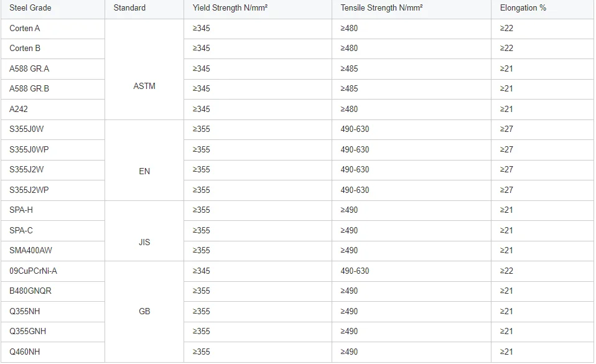Select the SPA-H grade cell
This screenshot has width=596, height=364.
(21, 210)
